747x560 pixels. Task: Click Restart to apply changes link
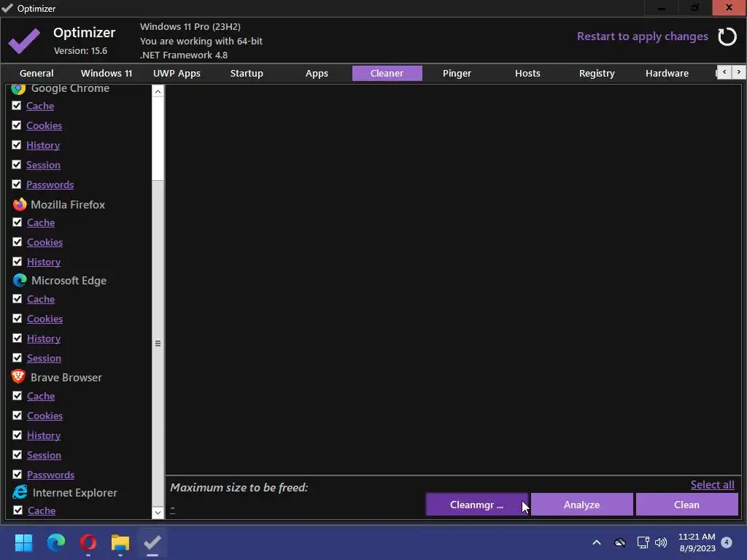click(x=642, y=36)
